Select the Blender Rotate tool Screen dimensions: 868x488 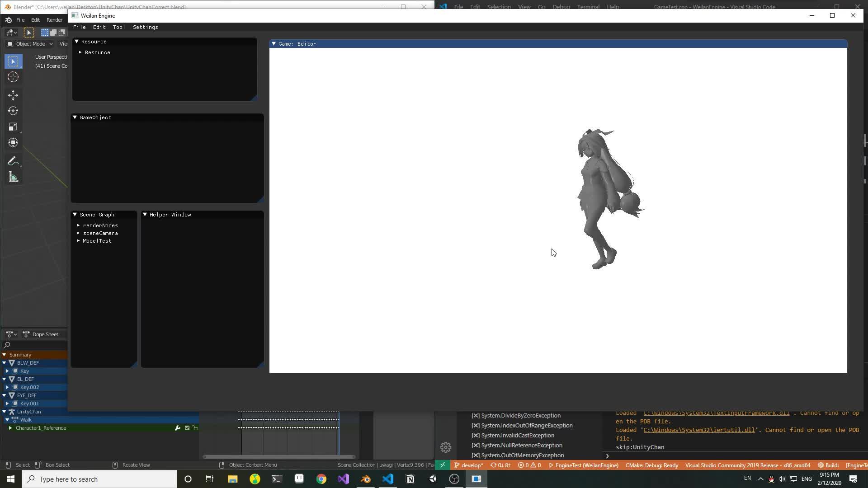(13, 111)
